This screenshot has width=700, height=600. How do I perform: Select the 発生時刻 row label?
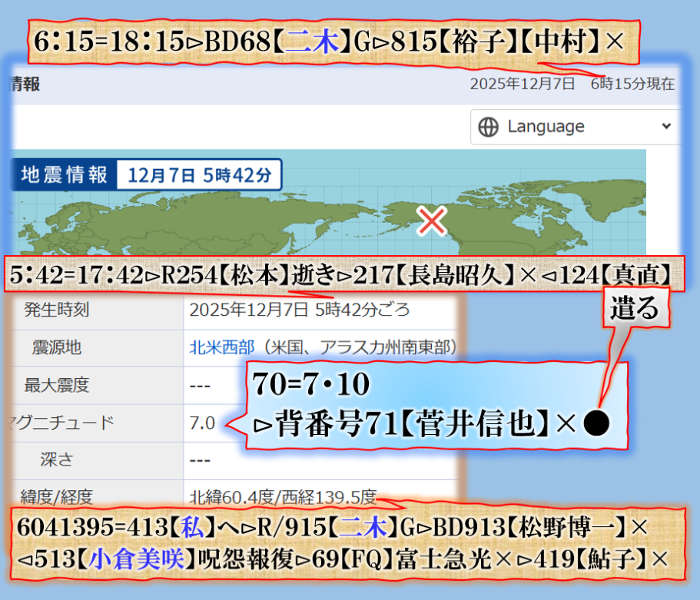[57, 310]
